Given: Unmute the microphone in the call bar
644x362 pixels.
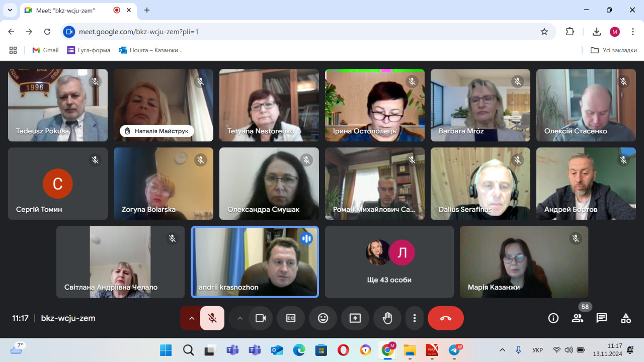Looking at the screenshot, I should tap(212, 318).
